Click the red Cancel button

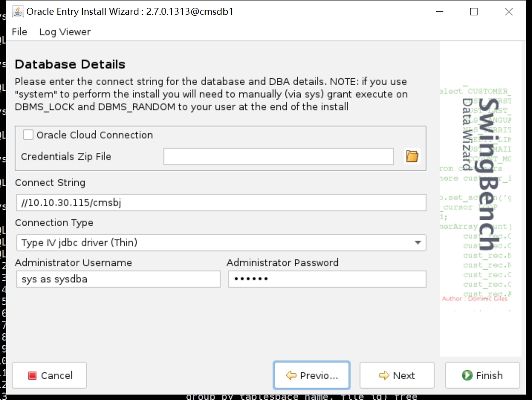click(50, 375)
